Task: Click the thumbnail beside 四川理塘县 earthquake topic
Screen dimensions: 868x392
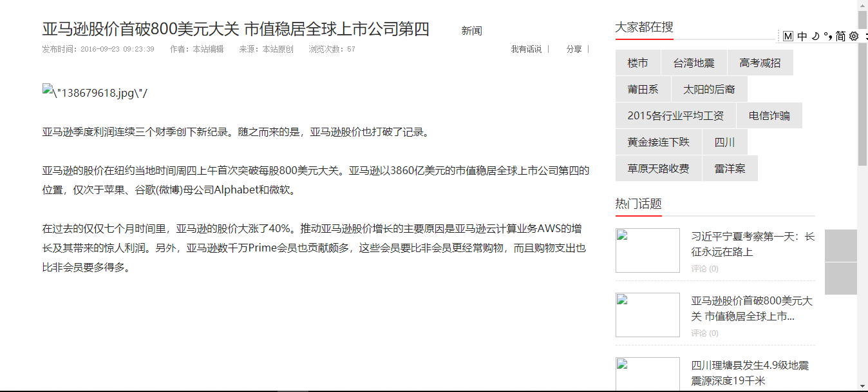Action: [648, 375]
